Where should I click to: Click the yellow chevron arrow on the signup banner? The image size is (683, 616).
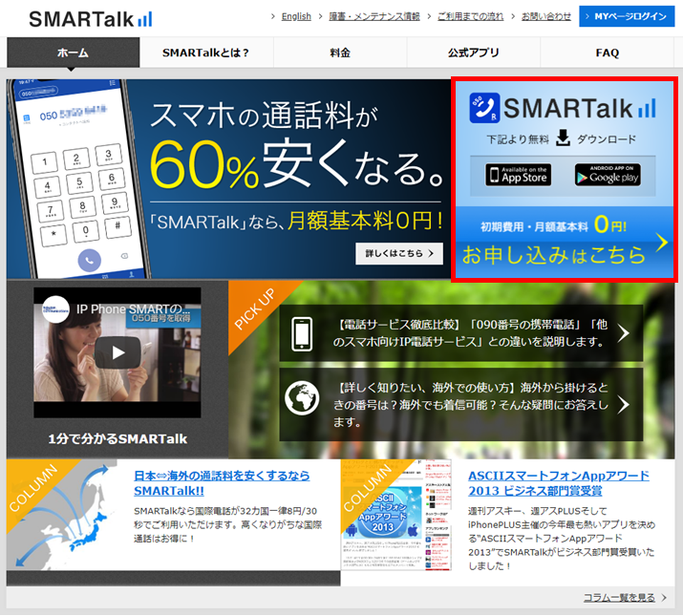(662, 243)
